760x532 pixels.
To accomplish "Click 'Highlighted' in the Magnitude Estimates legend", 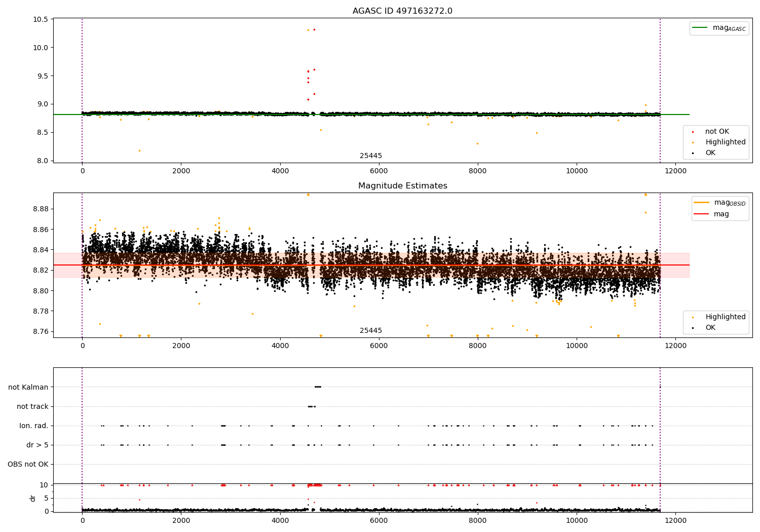I will (726, 317).
